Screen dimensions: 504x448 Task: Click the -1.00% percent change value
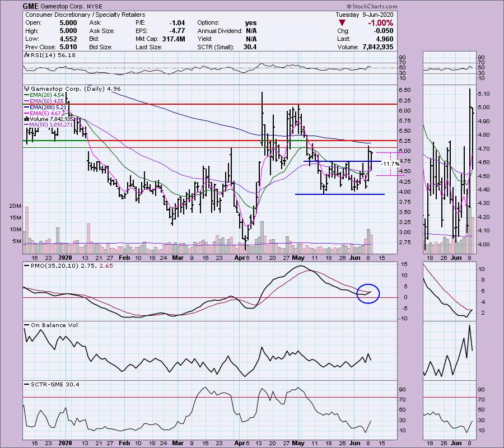(x=381, y=23)
